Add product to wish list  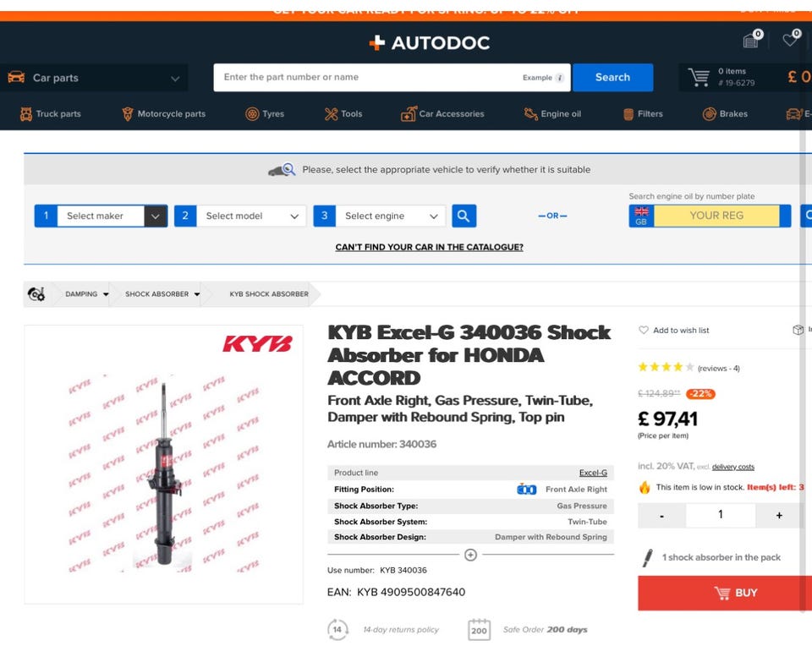pyautogui.click(x=674, y=330)
